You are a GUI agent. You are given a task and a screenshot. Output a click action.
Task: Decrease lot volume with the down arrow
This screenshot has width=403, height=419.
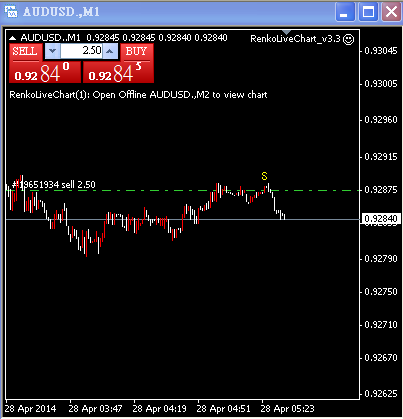52,51
